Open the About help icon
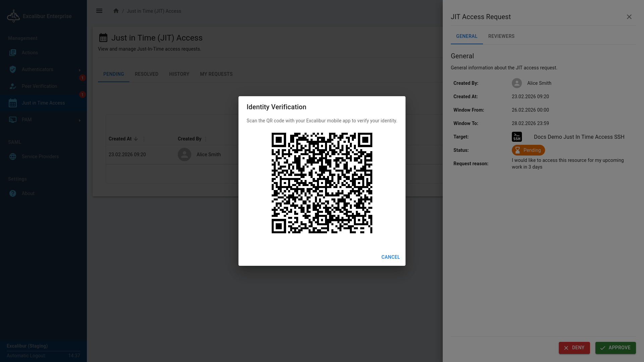Image resolution: width=644 pixels, height=362 pixels. tap(13, 193)
